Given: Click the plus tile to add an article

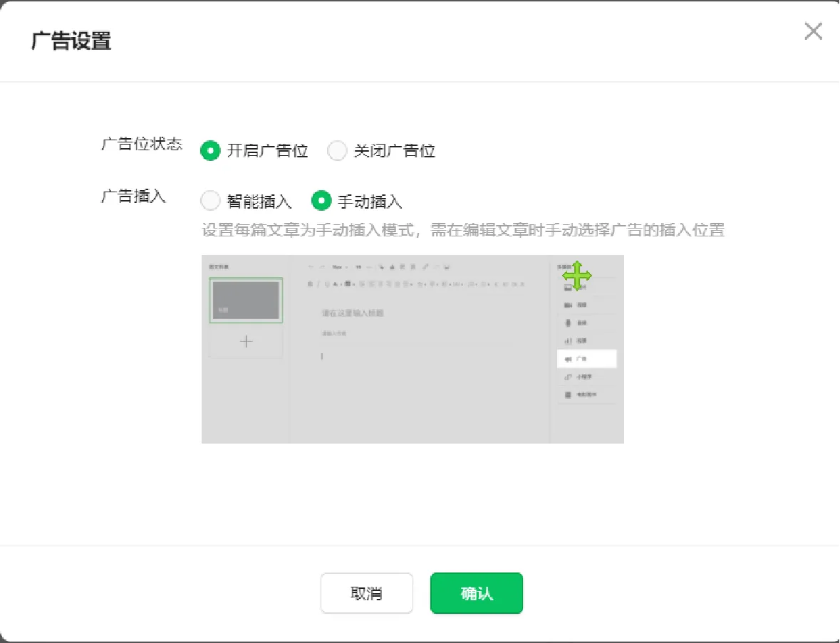Looking at the screenshot, I should 245,342.
